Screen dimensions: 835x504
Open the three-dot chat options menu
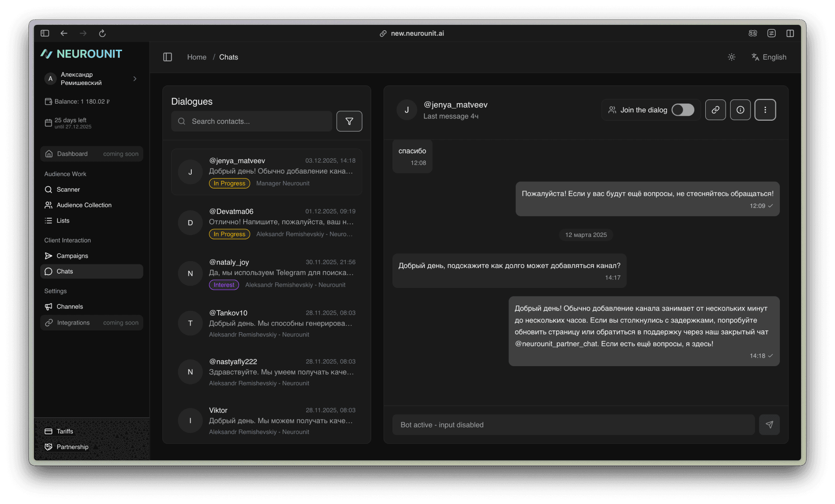pyautogui.click(x=765, y=109)
